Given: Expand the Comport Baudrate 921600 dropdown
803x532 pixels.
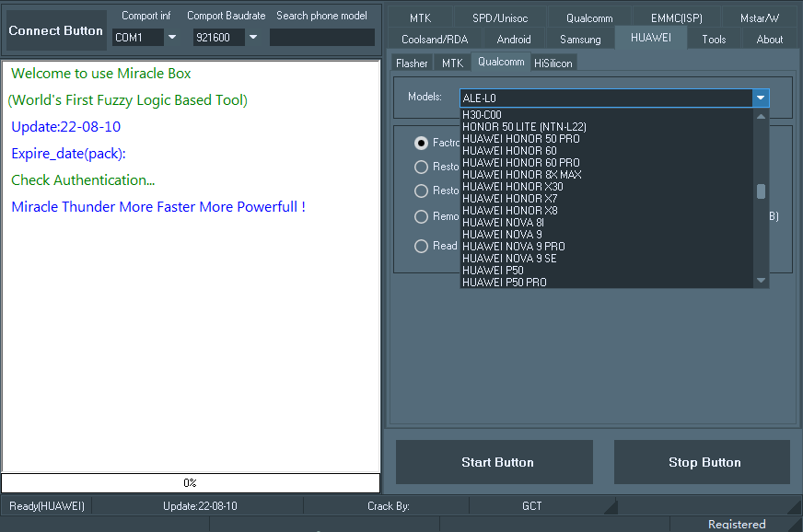Looking at the screenshot, I should 252,38.
